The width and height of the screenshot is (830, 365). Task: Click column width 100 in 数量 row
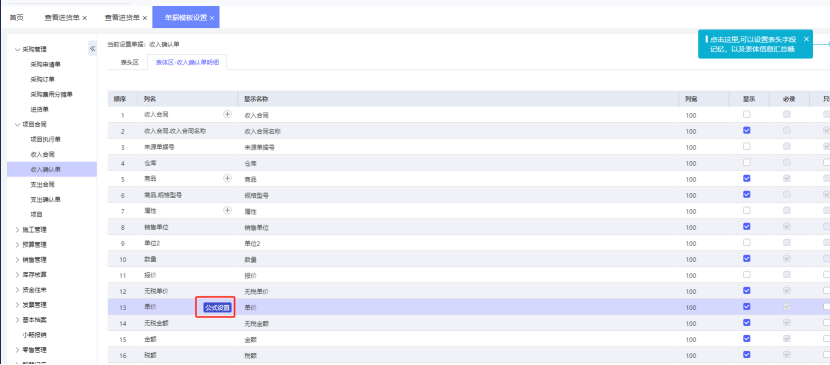point(690,259)
